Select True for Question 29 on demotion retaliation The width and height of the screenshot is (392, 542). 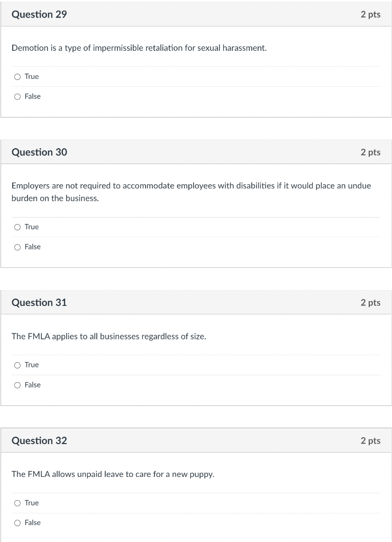[x=17, y=77]
